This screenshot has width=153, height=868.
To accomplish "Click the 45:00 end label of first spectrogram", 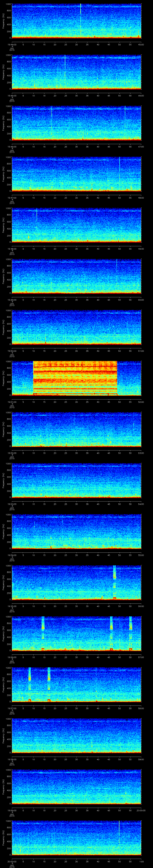I will 141,44.
